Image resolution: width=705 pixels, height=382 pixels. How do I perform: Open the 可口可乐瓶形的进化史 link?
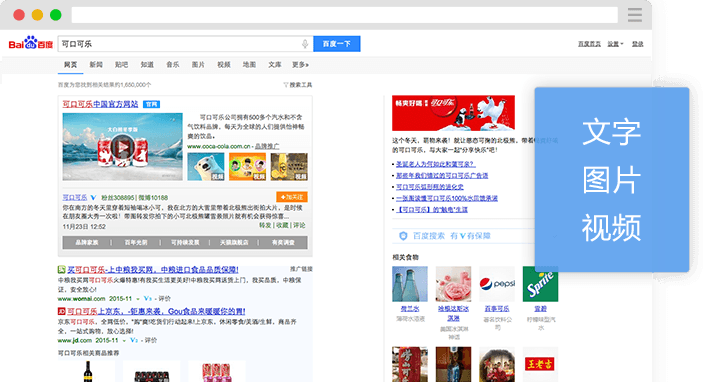pyautogui.click(x=430, y=187)
